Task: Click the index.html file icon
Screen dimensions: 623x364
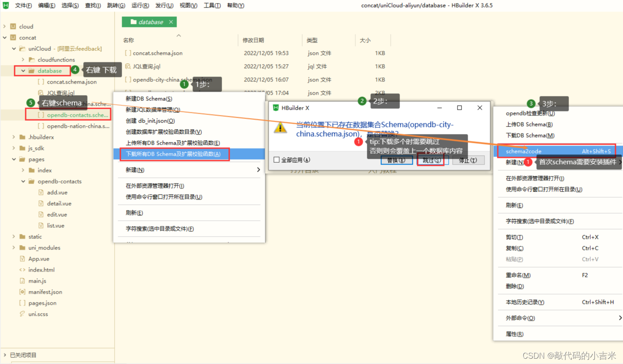Action: tap(22, 270)
